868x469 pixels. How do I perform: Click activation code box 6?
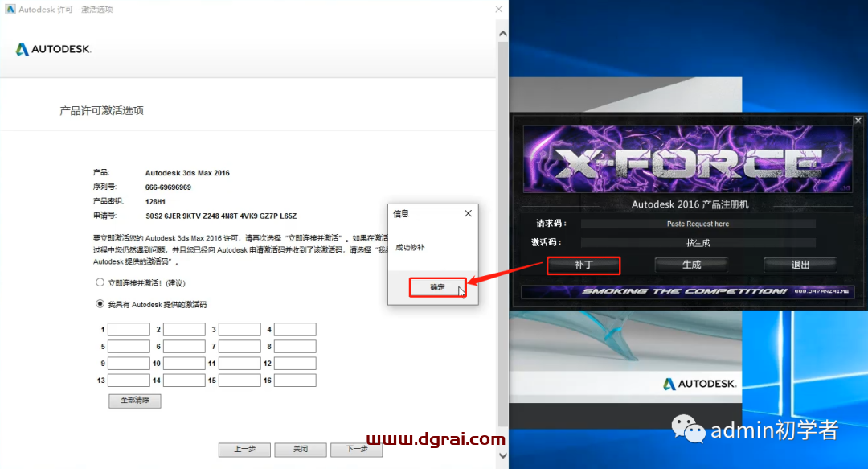(184, 347)
